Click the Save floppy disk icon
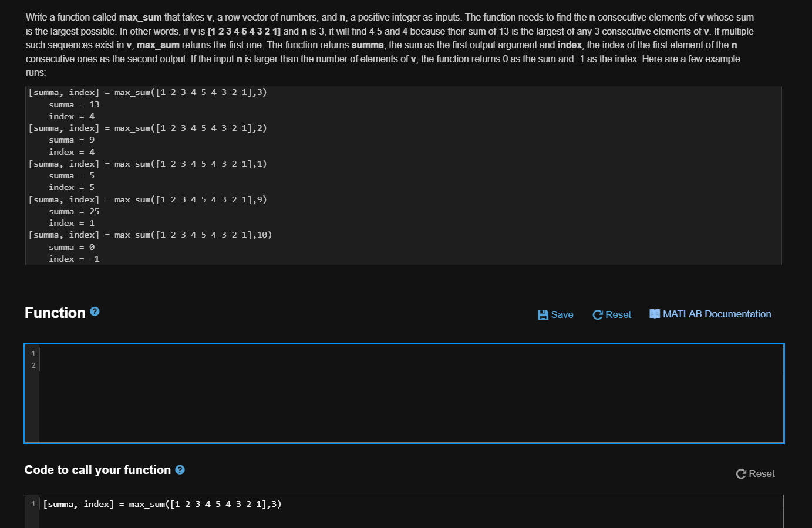Viewport: 812px width, 528px height. [x=543, y=314]
